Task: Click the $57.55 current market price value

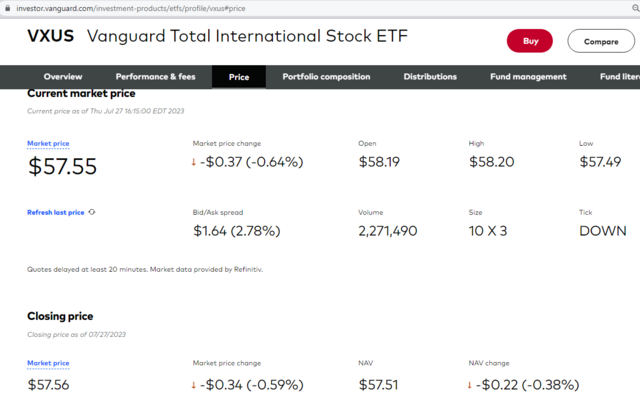Action: (62, 167)
